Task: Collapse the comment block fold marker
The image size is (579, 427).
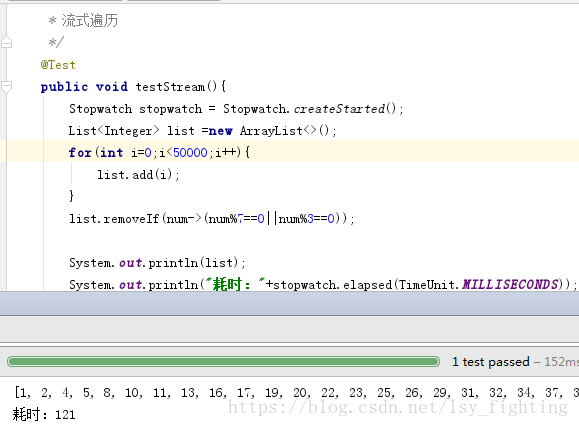Action: pyautogui.click(x=6, y=43)
